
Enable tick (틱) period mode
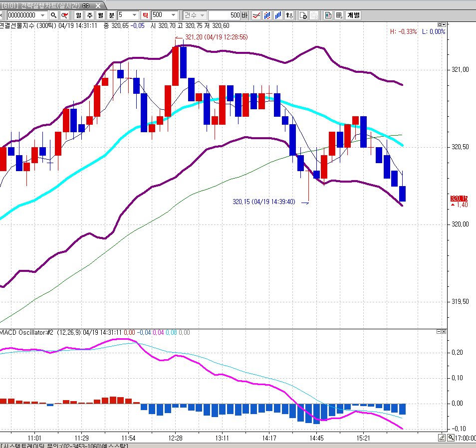[x=145, y=15]
